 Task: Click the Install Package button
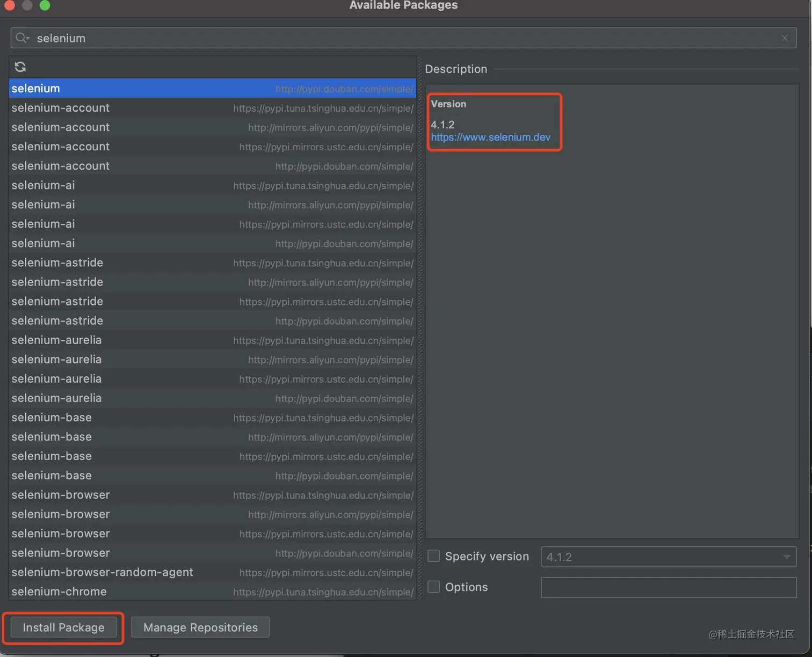[63, 627]
